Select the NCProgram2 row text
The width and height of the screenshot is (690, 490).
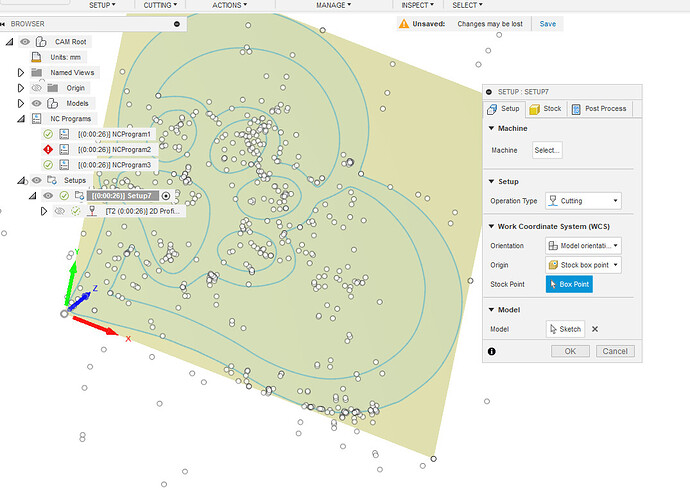point(114,150)
